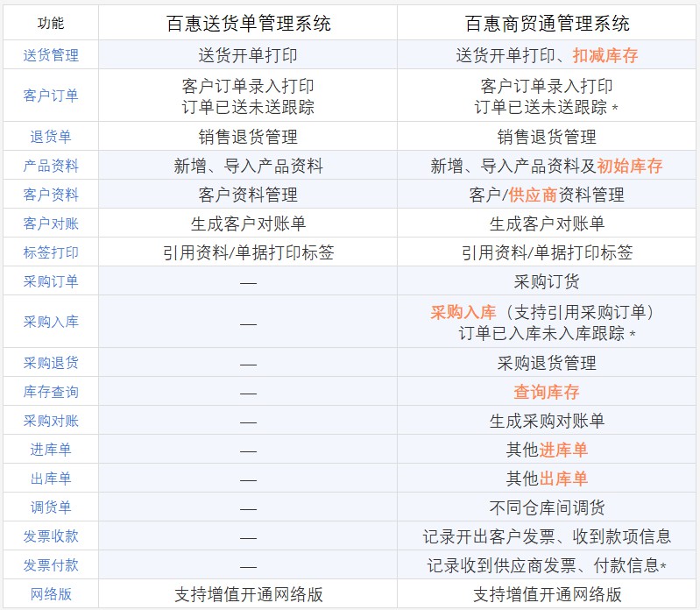Click 记录收到供应商发票、付款信息 cell
The width and height of the screenshot is (700, 610).
[x=547, y=565]
